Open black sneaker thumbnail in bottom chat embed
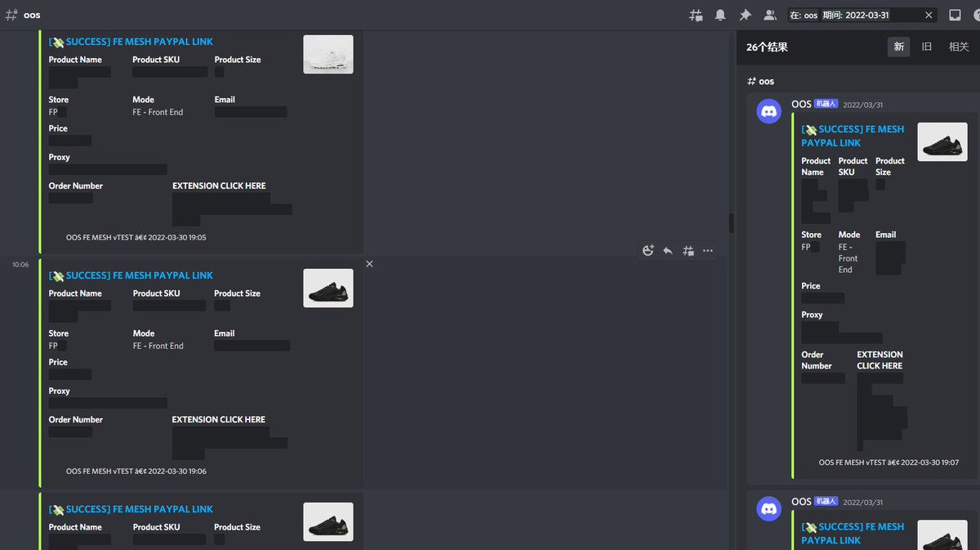Screen dimensions: 980x550 pyautogui.click(x=328, y=521)
